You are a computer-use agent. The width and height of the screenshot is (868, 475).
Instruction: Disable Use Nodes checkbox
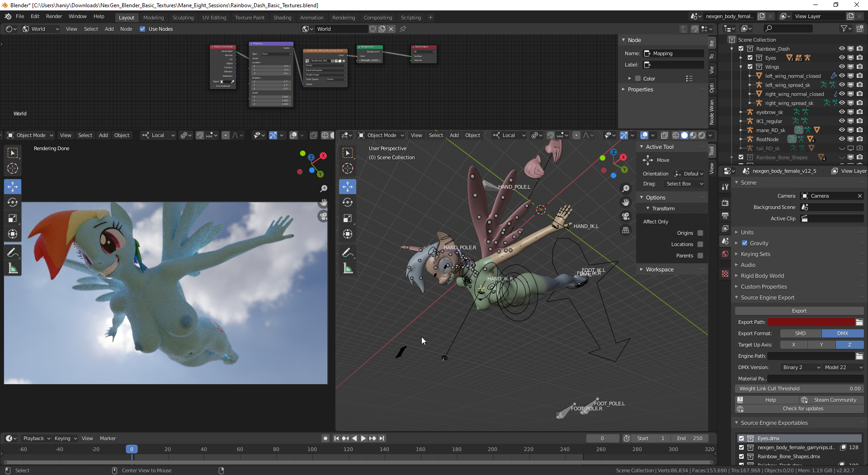pos(142,29)
